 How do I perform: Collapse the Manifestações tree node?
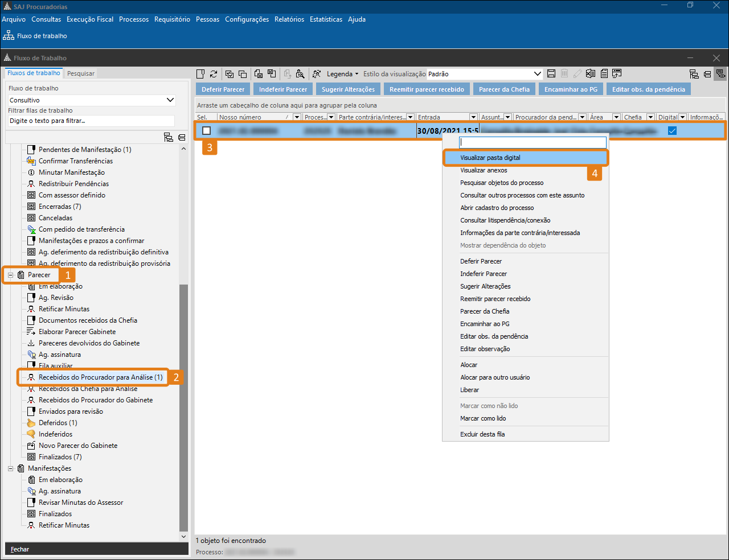10,468
